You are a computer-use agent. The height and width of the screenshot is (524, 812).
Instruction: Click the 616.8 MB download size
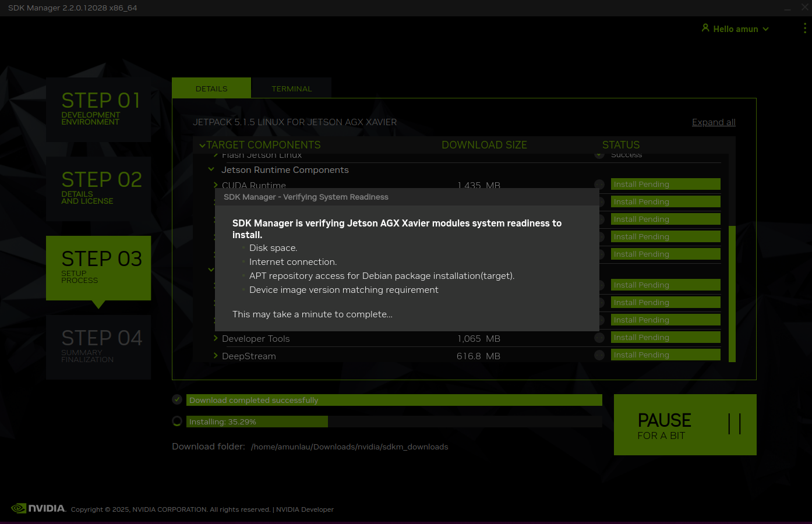pyautogui.click(x=478, y=356)
